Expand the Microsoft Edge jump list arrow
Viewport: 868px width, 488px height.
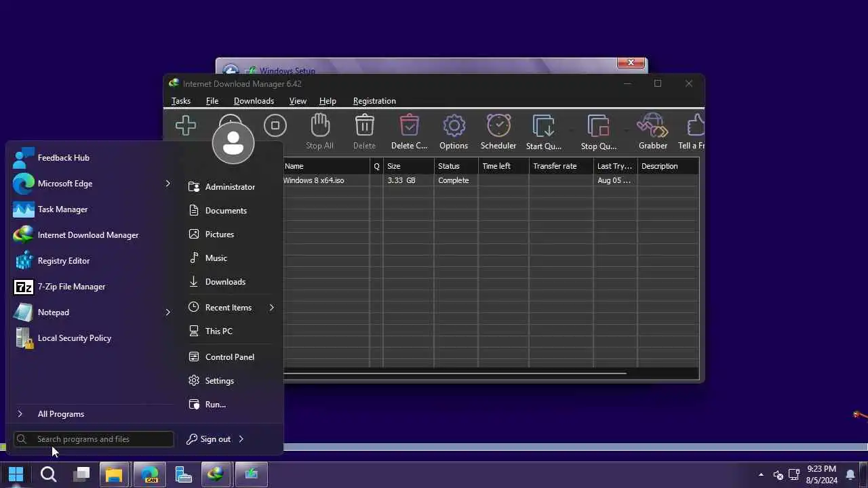167,184
